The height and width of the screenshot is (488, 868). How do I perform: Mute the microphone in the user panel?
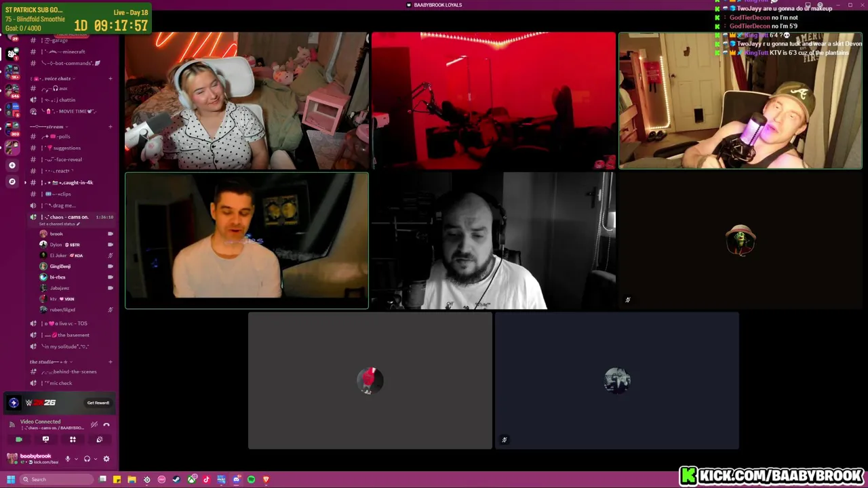[x=67, y=459]
